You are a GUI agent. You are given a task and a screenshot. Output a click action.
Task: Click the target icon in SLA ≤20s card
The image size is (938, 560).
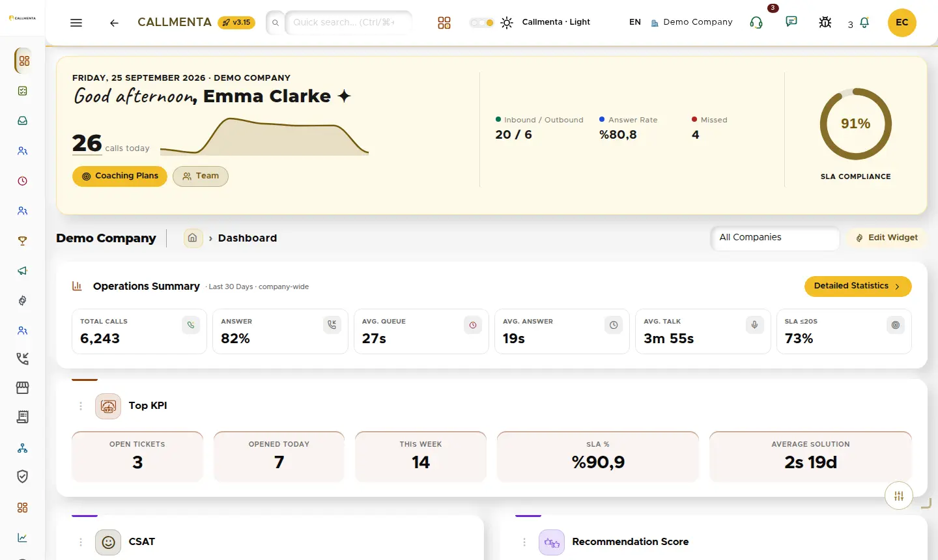coord(896,325)
